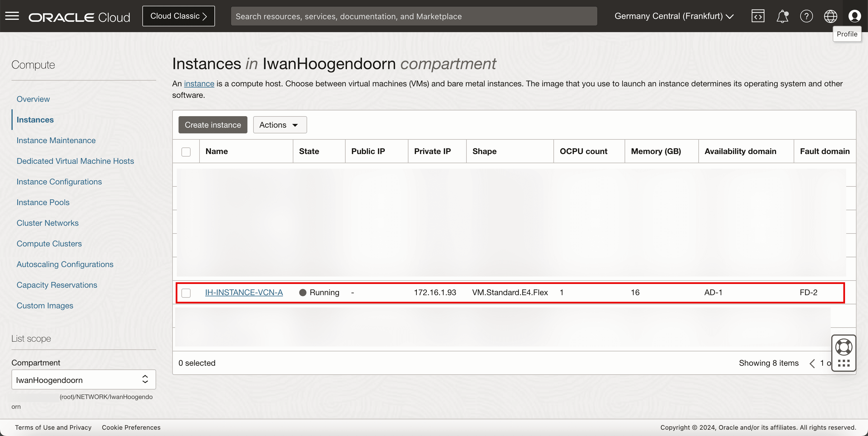The width and height of the screenshot is (868, 436).
Task: Click the support lifebuoy icon
Action: (844, 347)
